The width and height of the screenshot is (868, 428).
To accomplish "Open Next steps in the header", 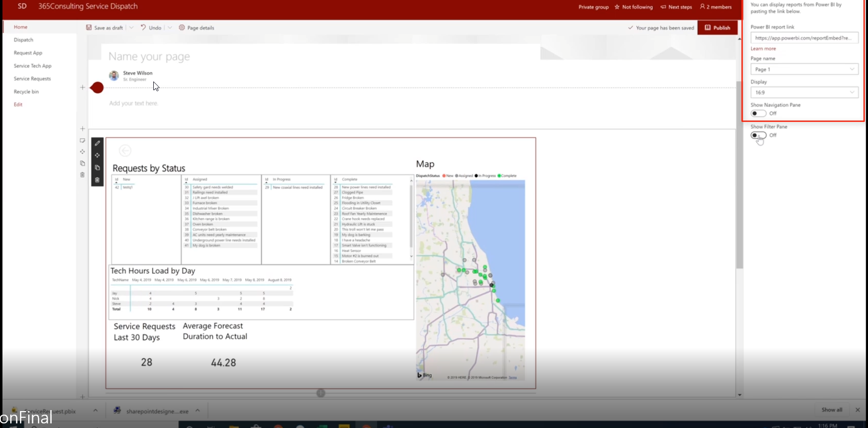I will coord(676,7).
